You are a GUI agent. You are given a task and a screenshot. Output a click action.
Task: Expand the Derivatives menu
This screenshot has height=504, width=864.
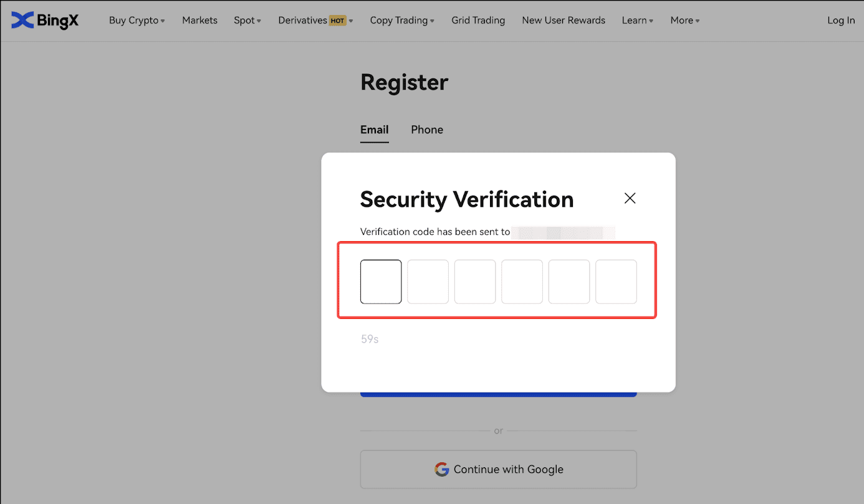tap(315, 21)
